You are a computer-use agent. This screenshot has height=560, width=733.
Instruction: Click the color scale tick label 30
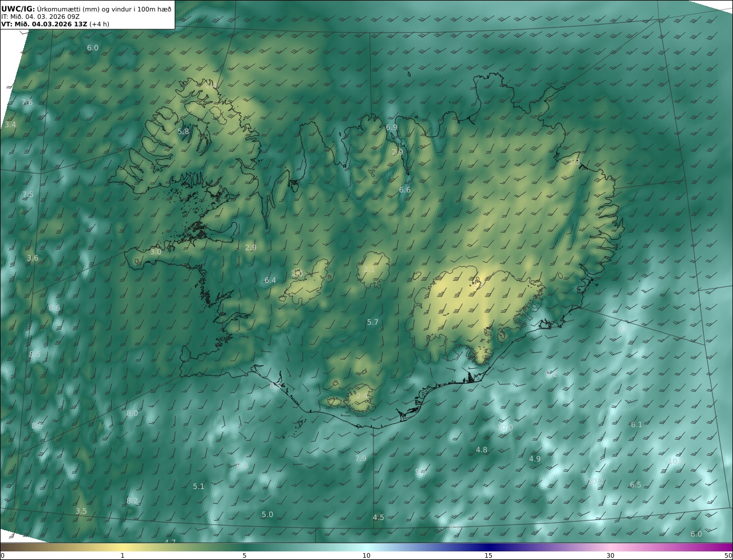(x=610, y=555)
